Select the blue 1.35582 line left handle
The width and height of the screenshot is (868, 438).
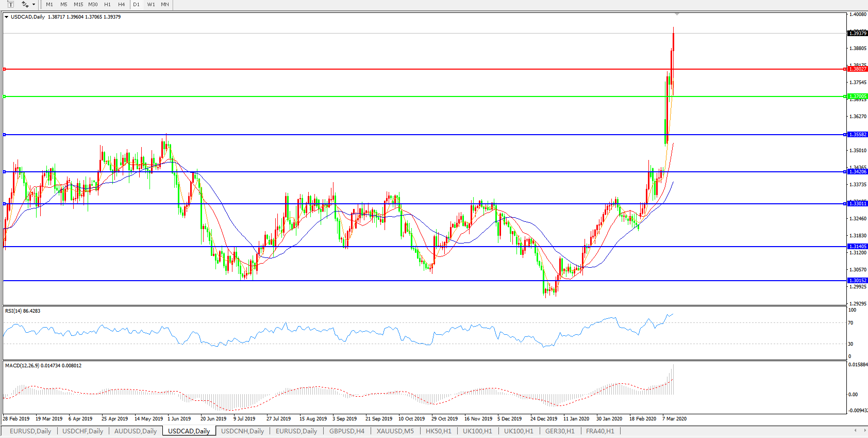(5, 135)
